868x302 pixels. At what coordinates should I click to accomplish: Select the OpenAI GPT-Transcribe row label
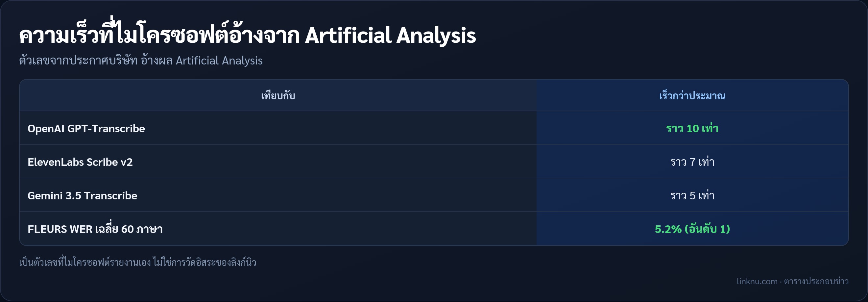(x=86, y=128)
